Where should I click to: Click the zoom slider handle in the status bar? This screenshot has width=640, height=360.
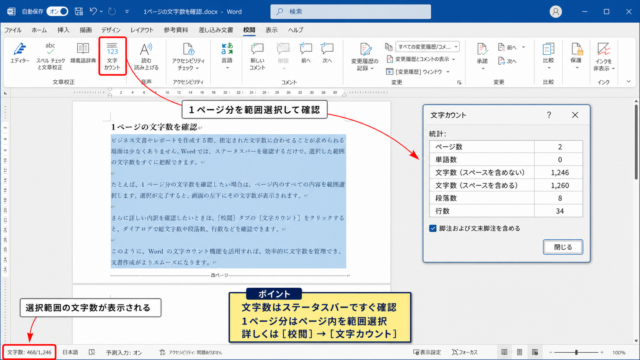(576, 352)
